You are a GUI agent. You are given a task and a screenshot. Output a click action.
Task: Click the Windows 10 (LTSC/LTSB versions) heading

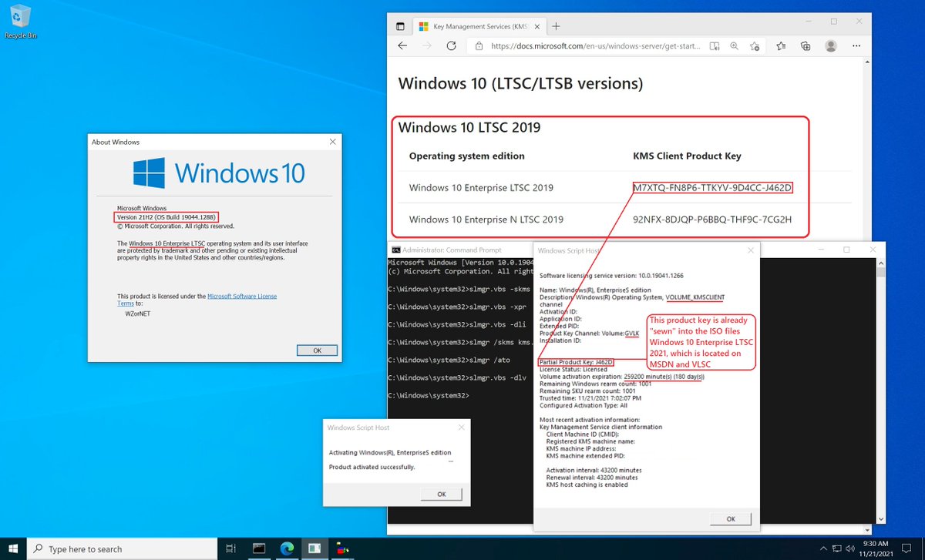pos(520,83)
